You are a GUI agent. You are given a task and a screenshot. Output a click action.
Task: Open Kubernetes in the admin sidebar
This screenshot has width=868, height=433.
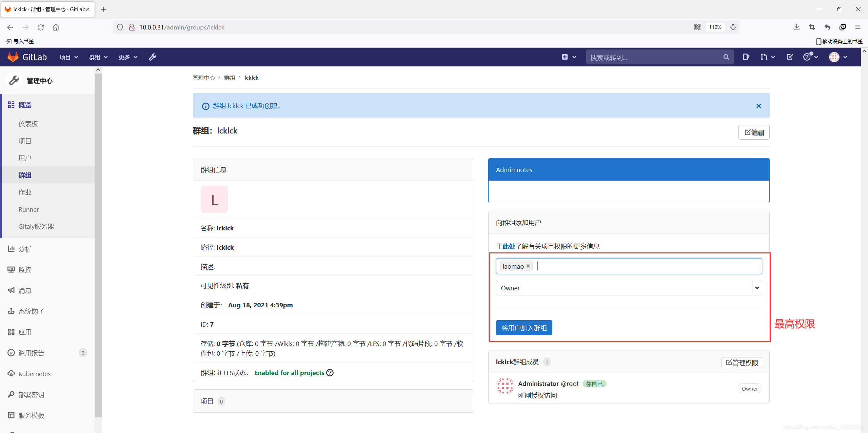tap(34, 374)
